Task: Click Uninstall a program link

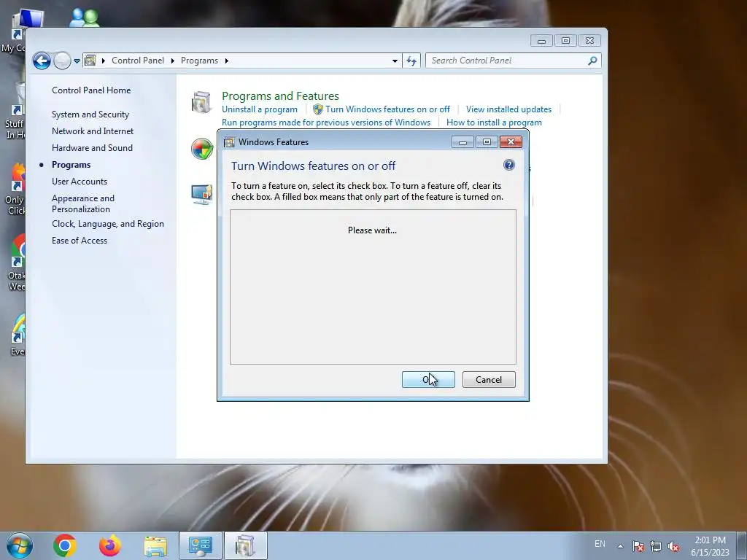Action: click(260, 109)
